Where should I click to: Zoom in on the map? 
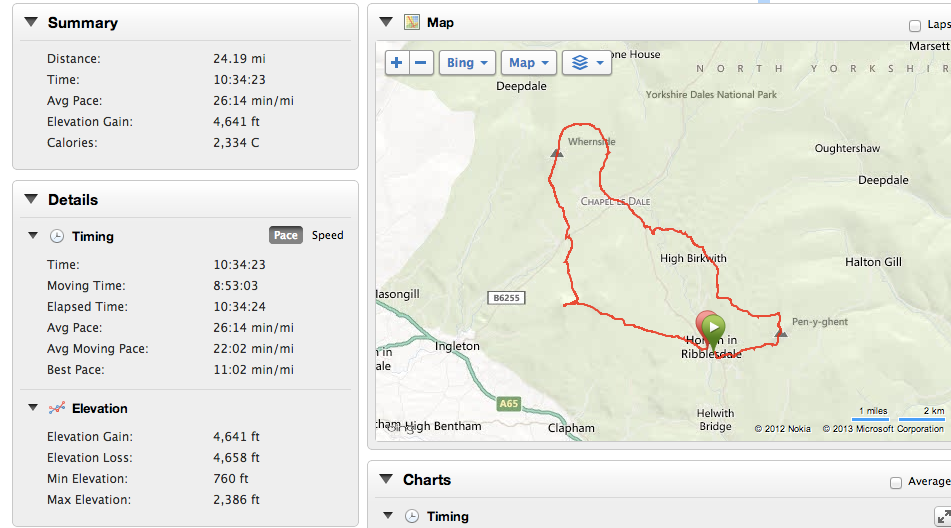397,63
